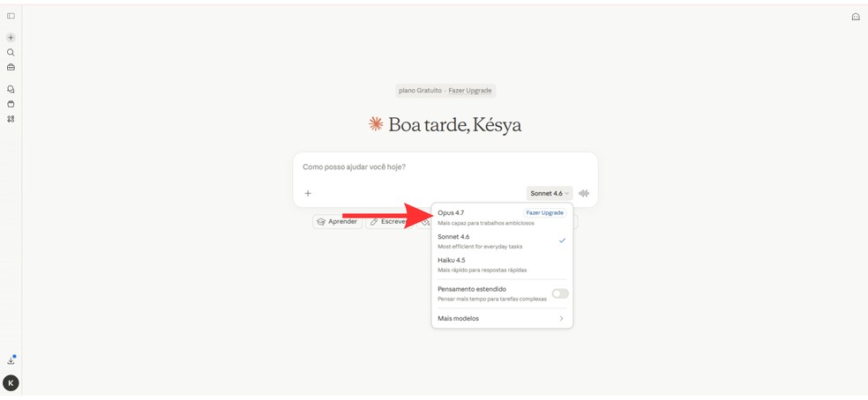Start voice mode with the waveform icon
Image resolution: width=868 pixels, height=400 pixels.
coord(584,193)
